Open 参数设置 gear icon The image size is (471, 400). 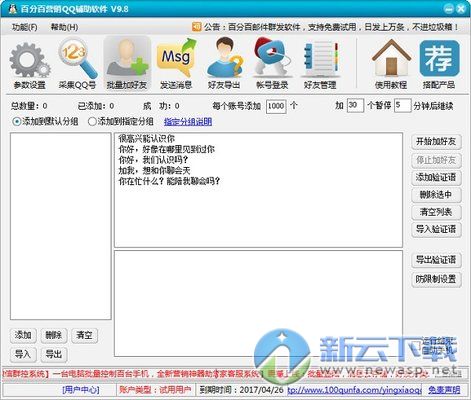(29, 64)
